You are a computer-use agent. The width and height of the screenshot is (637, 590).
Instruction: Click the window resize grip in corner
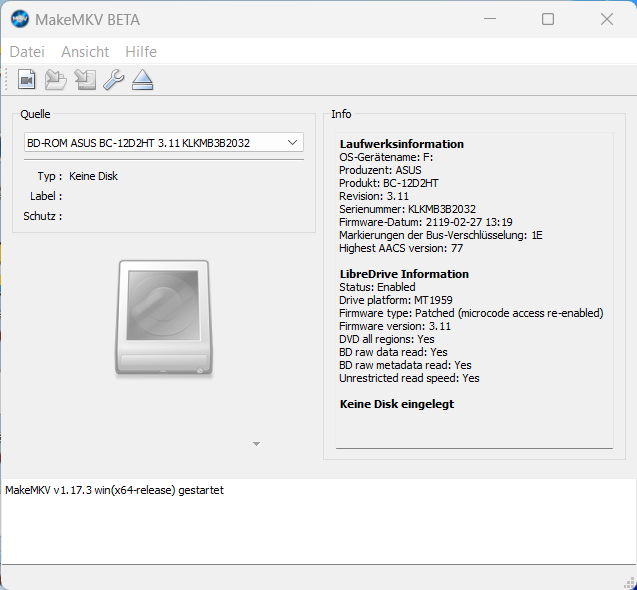[x=630, y=583]
